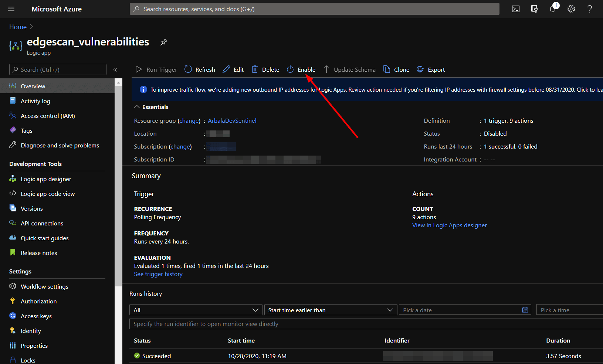Open See trigger history link

(x=158, y=274)
